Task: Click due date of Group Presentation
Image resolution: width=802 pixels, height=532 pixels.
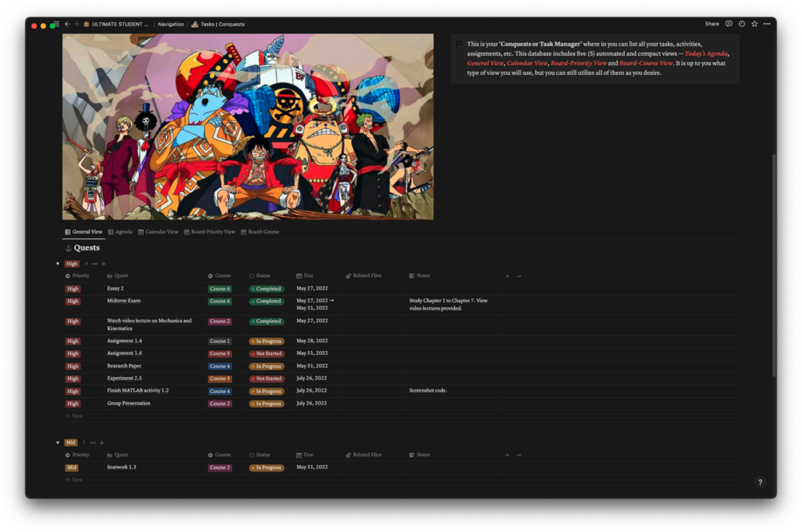Action: tap(311, 404)
